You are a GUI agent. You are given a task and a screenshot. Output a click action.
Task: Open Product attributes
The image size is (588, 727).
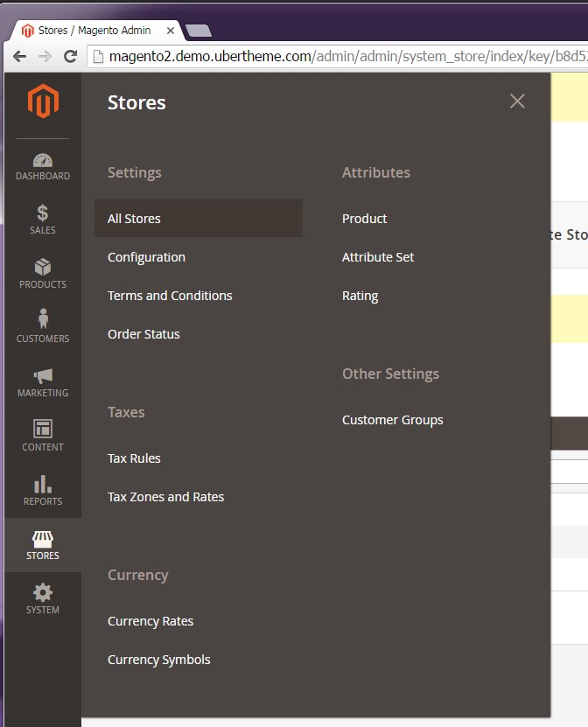point(365,219)
